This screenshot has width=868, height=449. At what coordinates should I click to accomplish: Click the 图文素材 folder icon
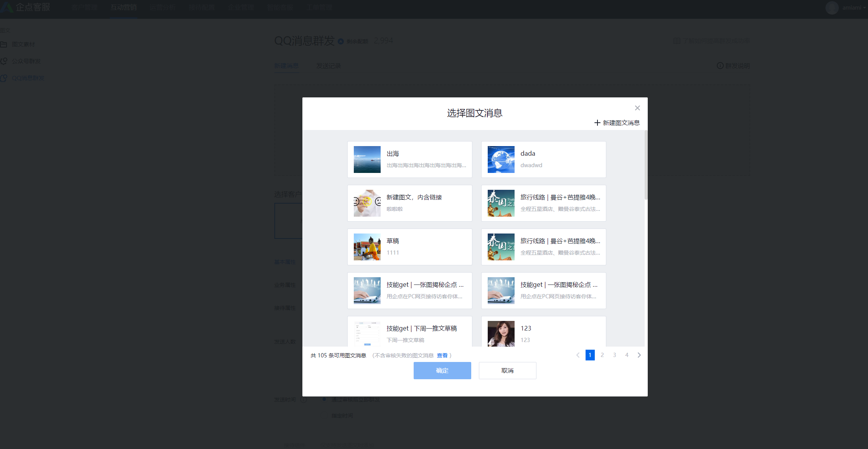pos(4,44)
